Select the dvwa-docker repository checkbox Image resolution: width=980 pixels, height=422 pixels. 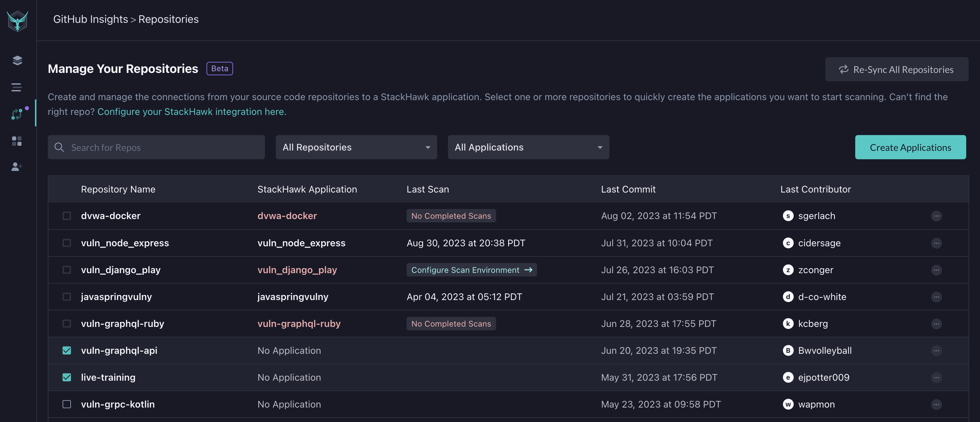pos(67,216)
